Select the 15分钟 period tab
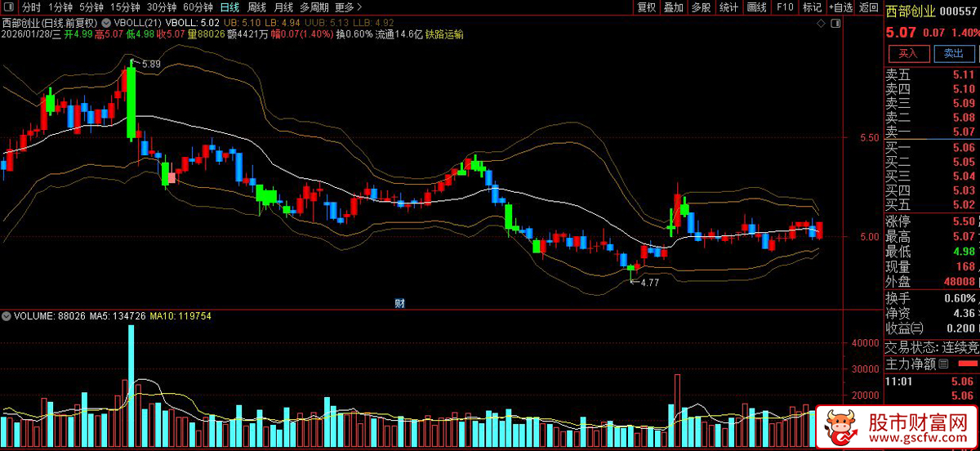Image resolution: width=980 pixels, height=451 pixels. [x=125, y=7]
